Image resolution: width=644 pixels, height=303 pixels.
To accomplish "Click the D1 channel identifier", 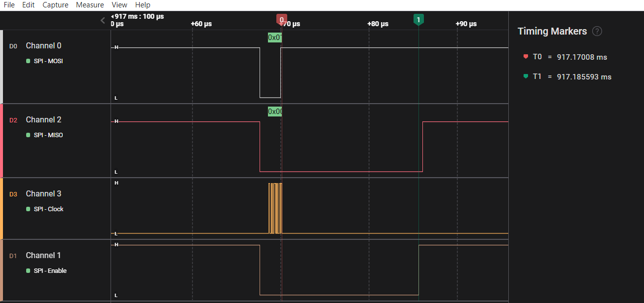I will pos(13,256).
